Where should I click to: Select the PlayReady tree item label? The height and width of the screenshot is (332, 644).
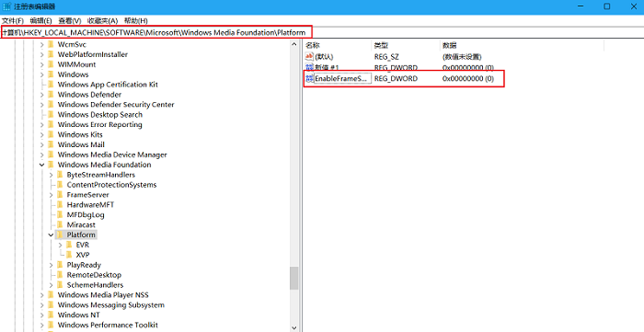pyautogui.click(x=84, y=265)
